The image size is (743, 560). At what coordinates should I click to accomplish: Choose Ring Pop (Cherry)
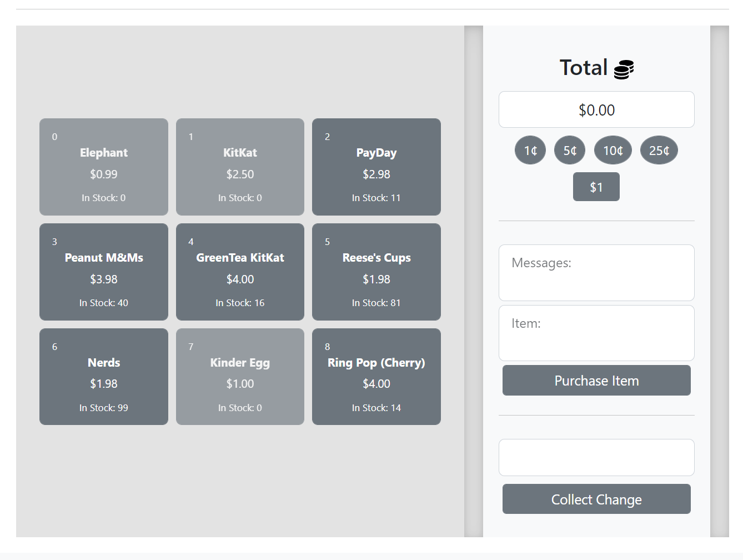(376, 377)
